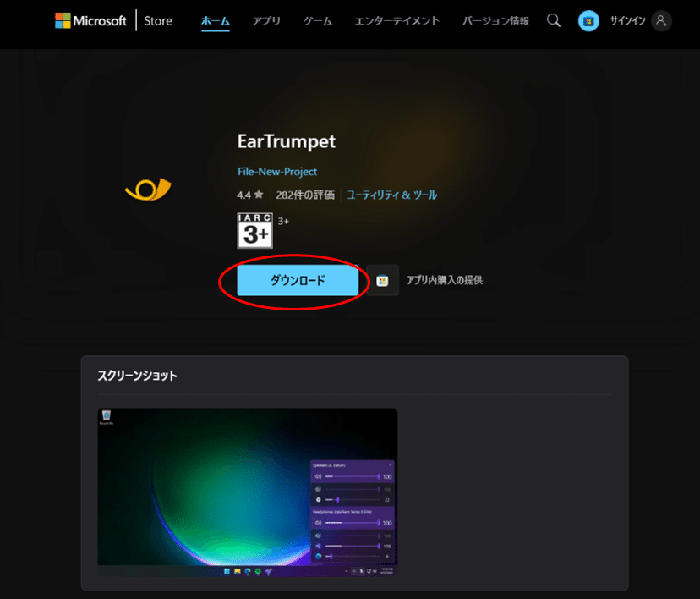
Task: Open ユーティリティ & ツール category link
Action: (392, 195)
